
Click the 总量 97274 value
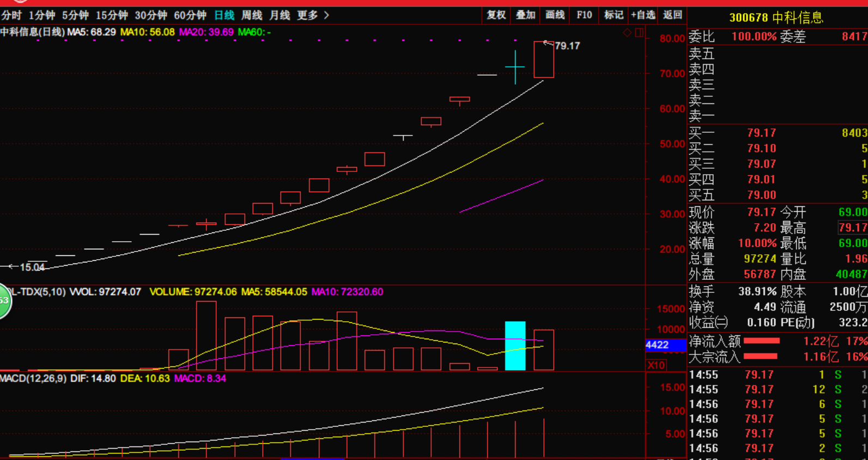tap(760, 259)
